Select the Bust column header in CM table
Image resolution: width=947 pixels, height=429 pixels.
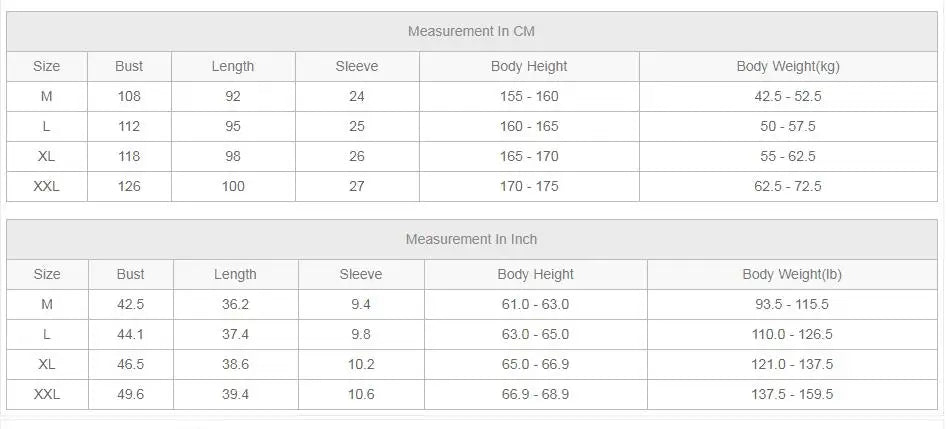(x=129, y=66)
